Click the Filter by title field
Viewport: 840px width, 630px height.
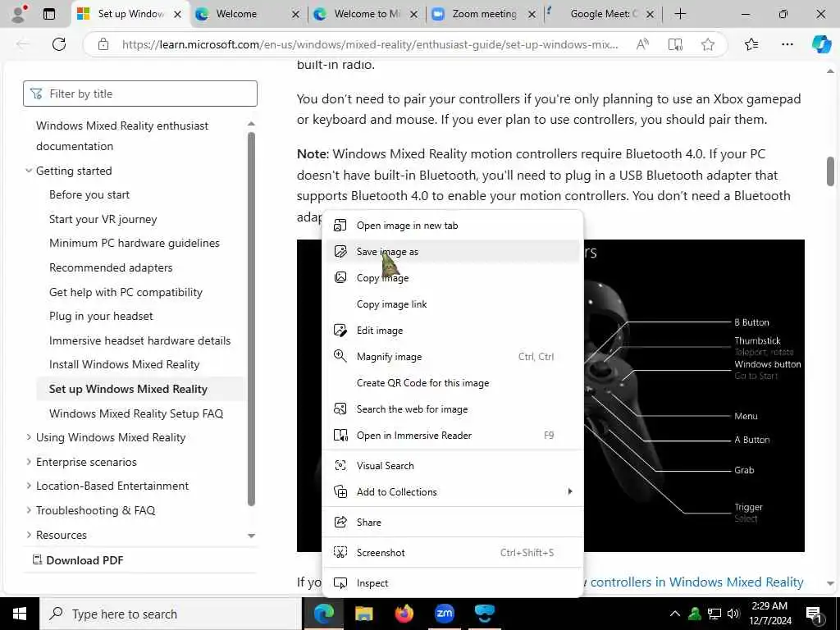pos(140,94)
